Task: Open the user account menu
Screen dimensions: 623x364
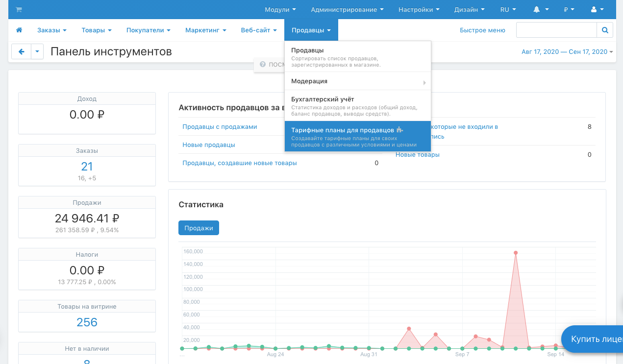Action: point(597,9)
